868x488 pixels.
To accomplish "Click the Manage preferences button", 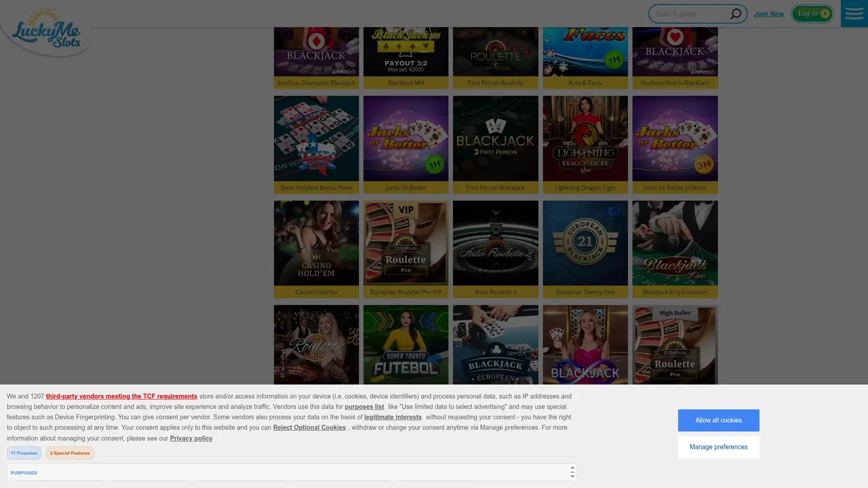I will click(719, 447).
